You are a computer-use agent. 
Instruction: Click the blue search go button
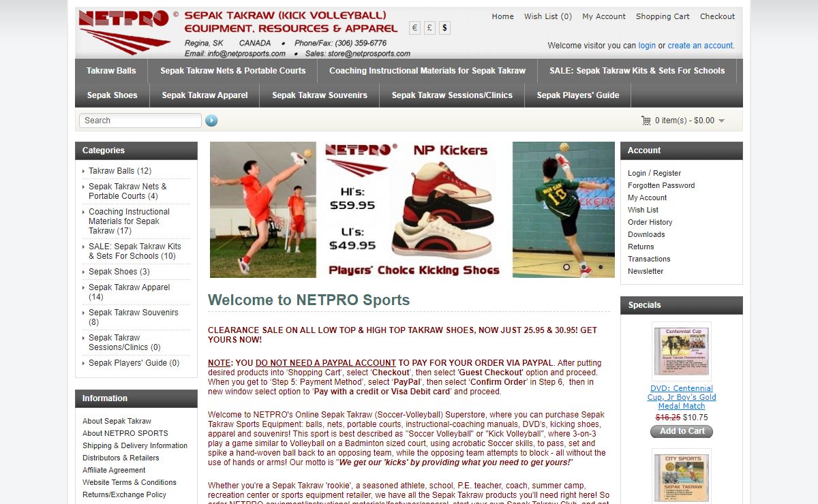(211, 121)
